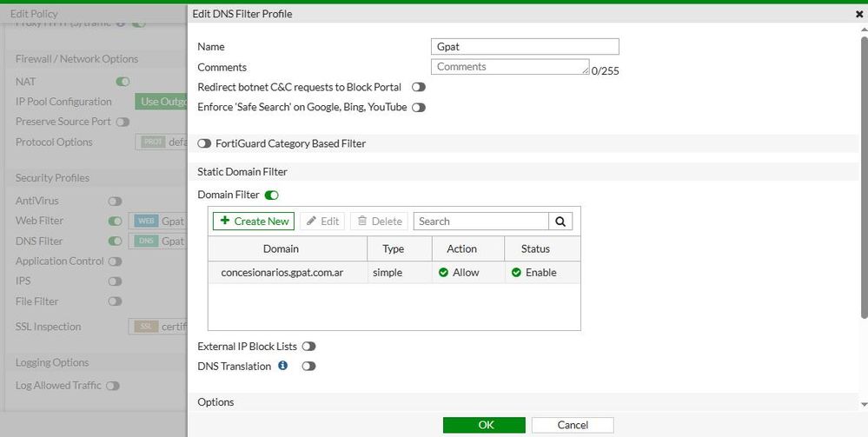Toggle Web Filter switch in Edit Policy
This screenshot has height=437, width=868.
tap(116, 221)
